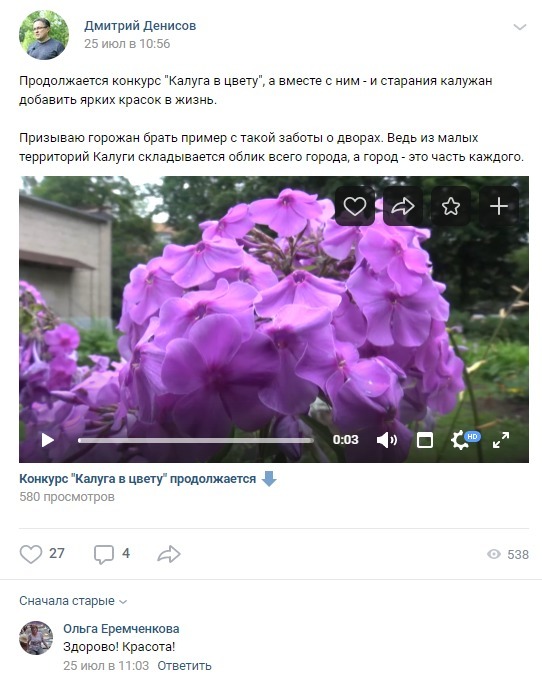Image resolution: width=542 pixels, height=677 pixels.
Task: Toggle mini player window mode
Action: [x=425, y=440]
